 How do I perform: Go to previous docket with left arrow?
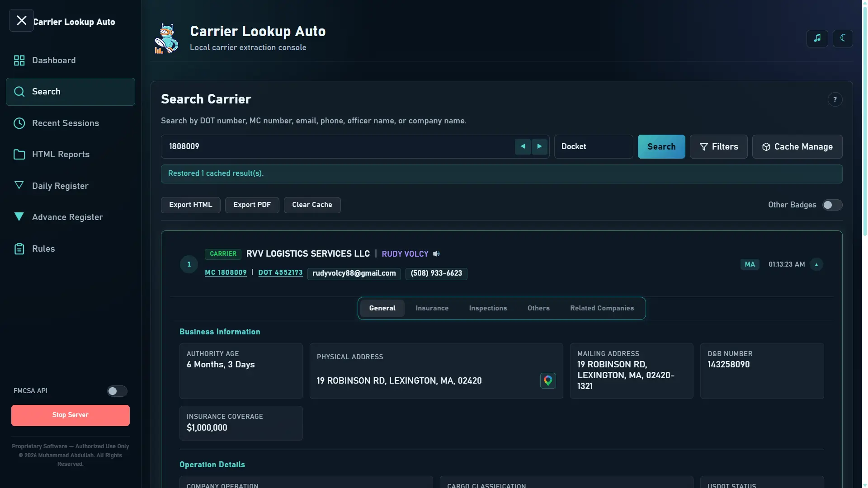click(523, 146)
